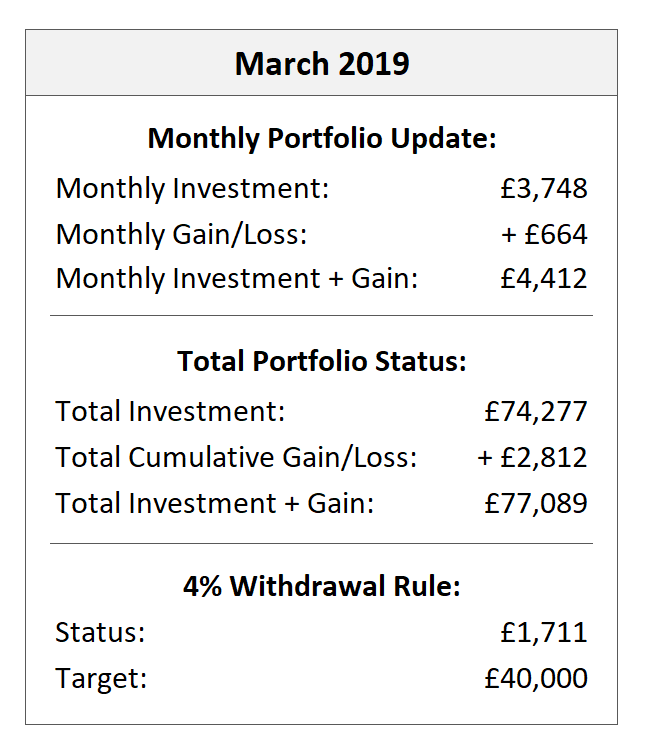Click the Total Investment + Gain label
The image size is (645, 754).
click(214, 502)
